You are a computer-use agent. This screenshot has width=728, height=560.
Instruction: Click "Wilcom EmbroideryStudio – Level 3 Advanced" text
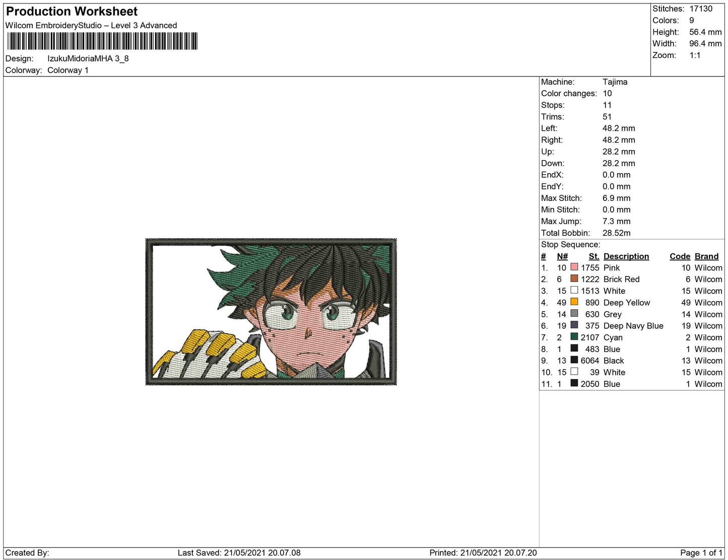click(91, 25)
